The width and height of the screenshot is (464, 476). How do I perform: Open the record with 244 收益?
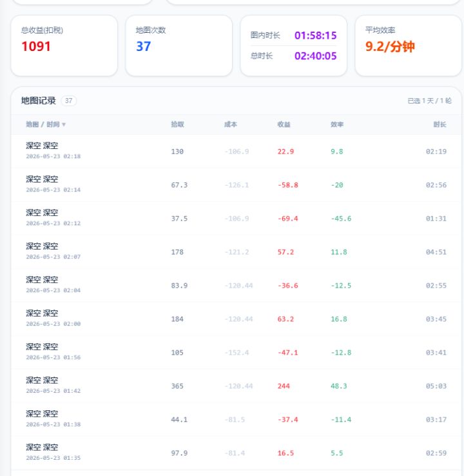[x=236, y=386]
